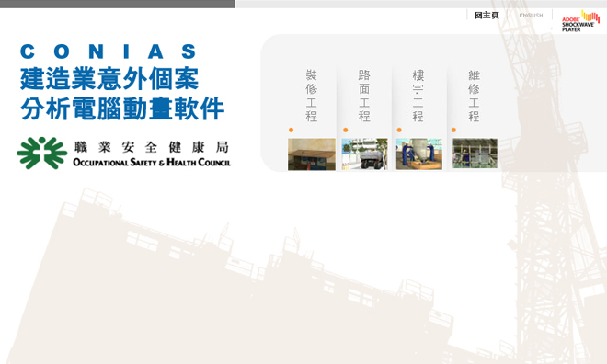Open the site hut thumbnail under 裝修工程
Viewport: 607px width, 364px height.
coord(312,154)
